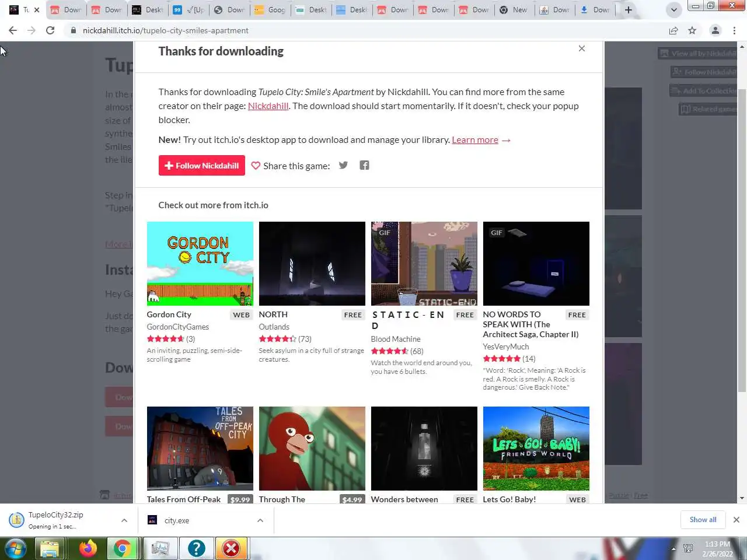Image resolution: width=747 pixels, height=560 pixels.
Task: Show all downloads
Action: 703,520
